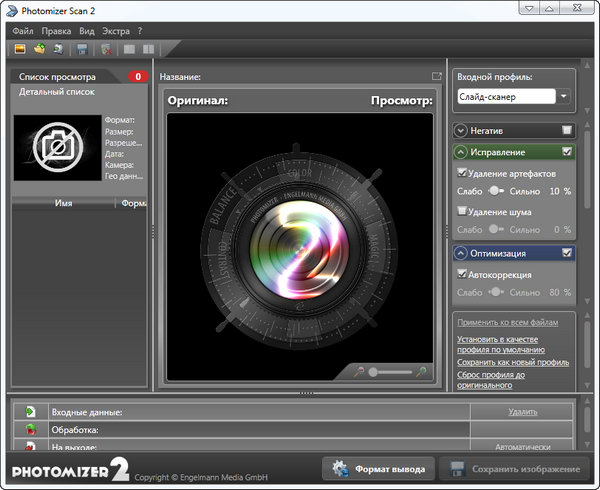Collapse the Исправление section
The height and width of the screenshot is (490, 600).
point(461,152)
